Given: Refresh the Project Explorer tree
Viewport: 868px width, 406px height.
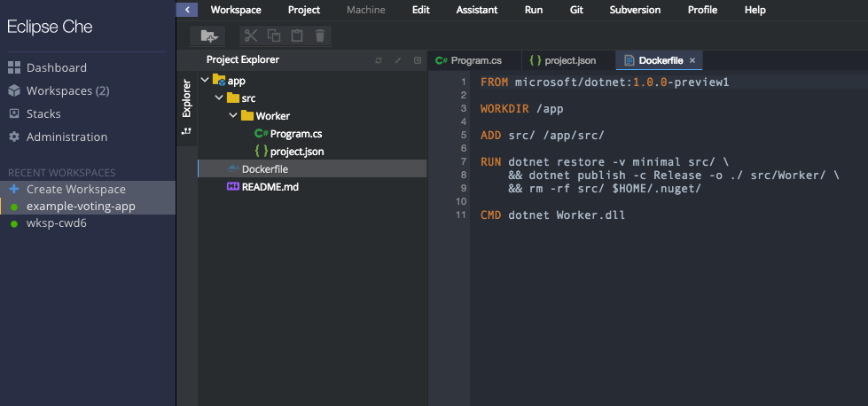Looking at the screenshot, I should (x=379, y=60).
